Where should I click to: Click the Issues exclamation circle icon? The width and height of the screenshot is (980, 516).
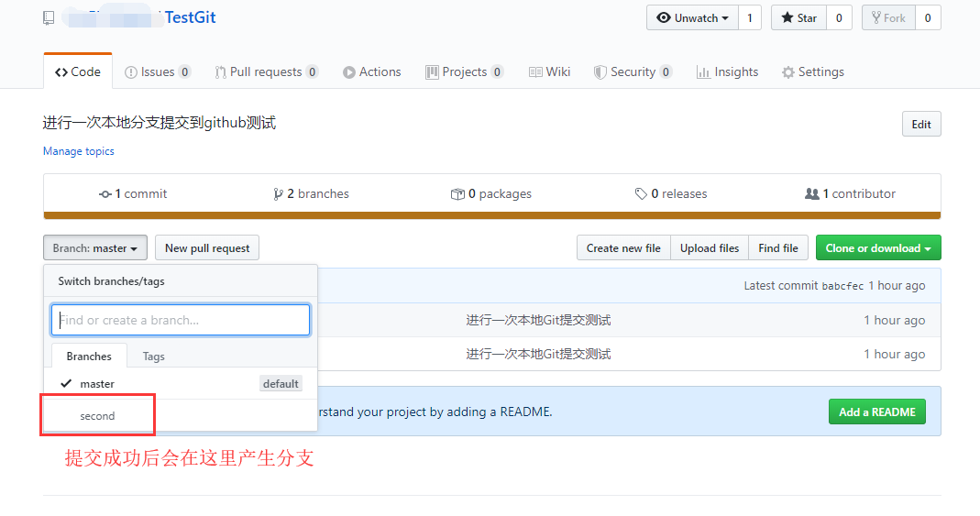[130, 72]
